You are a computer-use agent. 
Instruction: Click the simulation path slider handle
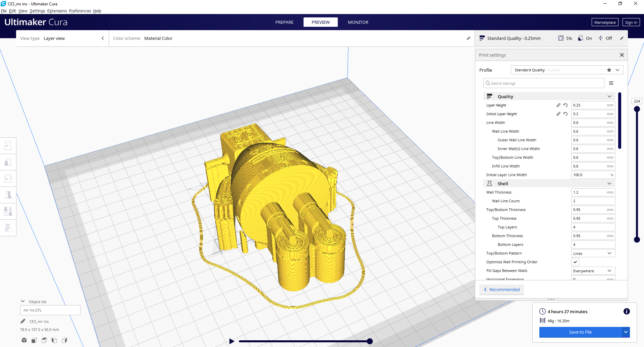(x=370, y=341)
